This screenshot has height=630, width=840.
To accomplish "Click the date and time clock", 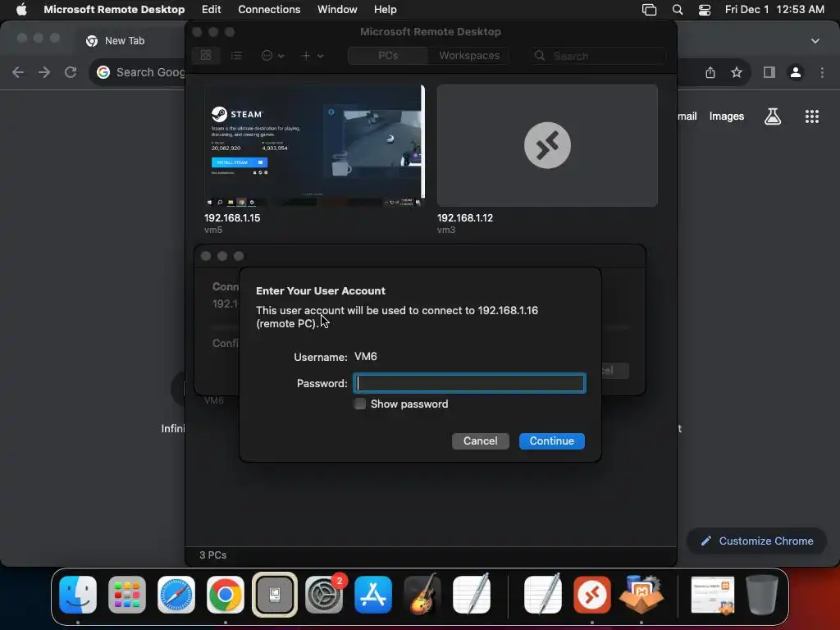I will [774, 9].
